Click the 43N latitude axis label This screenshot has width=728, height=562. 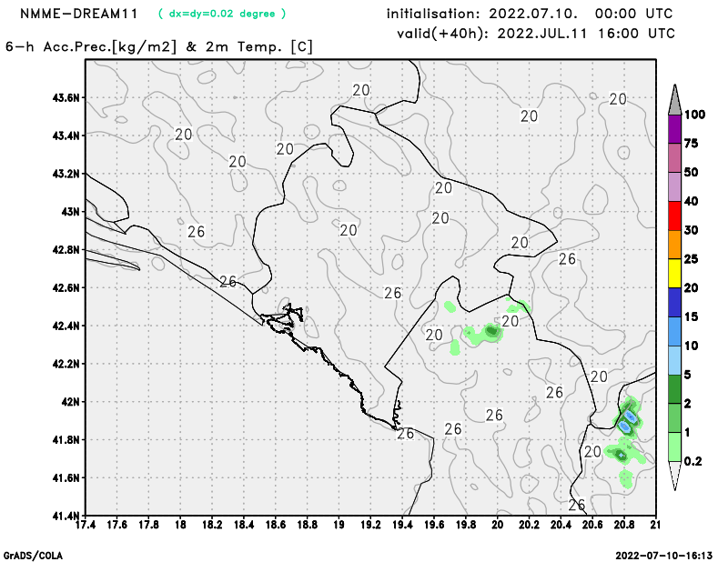(x=71, y=212)
